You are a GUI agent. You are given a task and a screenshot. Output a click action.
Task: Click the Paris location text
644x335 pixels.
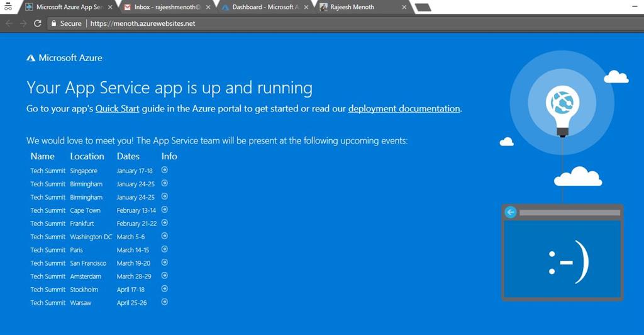point(76,250)
